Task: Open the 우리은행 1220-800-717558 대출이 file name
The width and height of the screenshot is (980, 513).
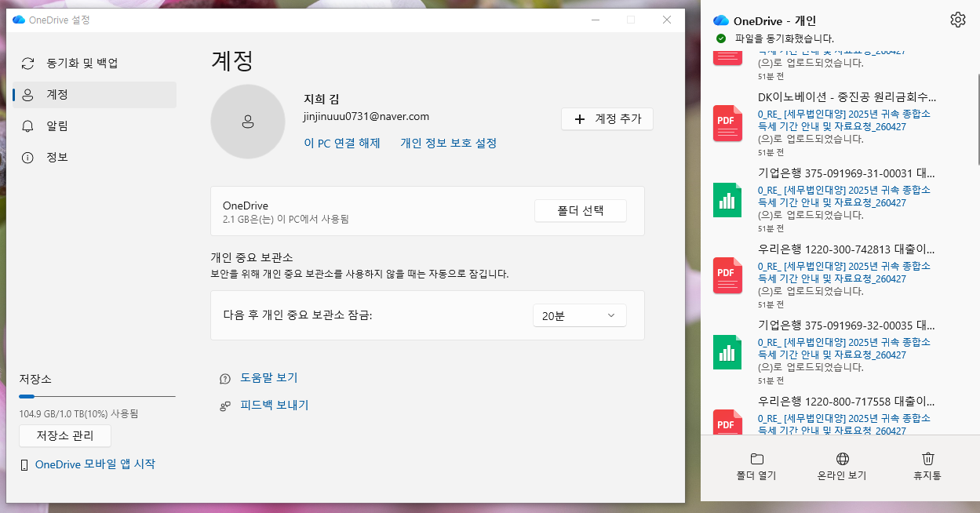Action: [x=847, y=401]
